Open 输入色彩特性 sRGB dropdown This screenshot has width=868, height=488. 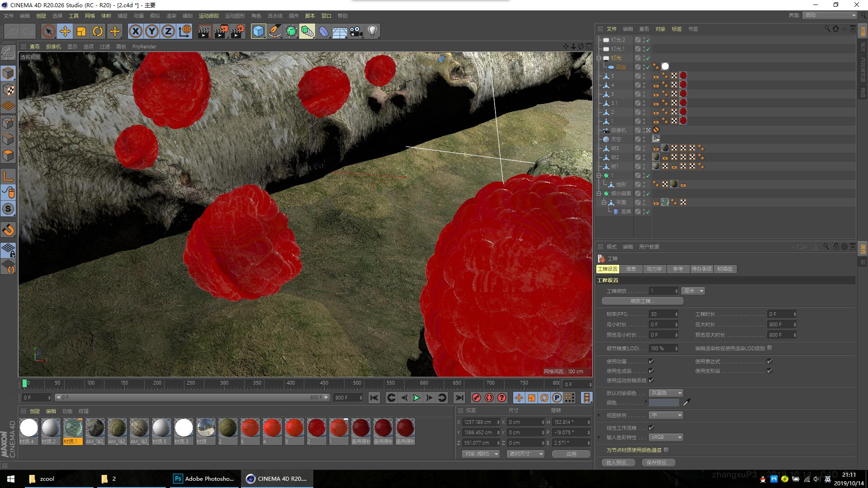click(666, 437)
